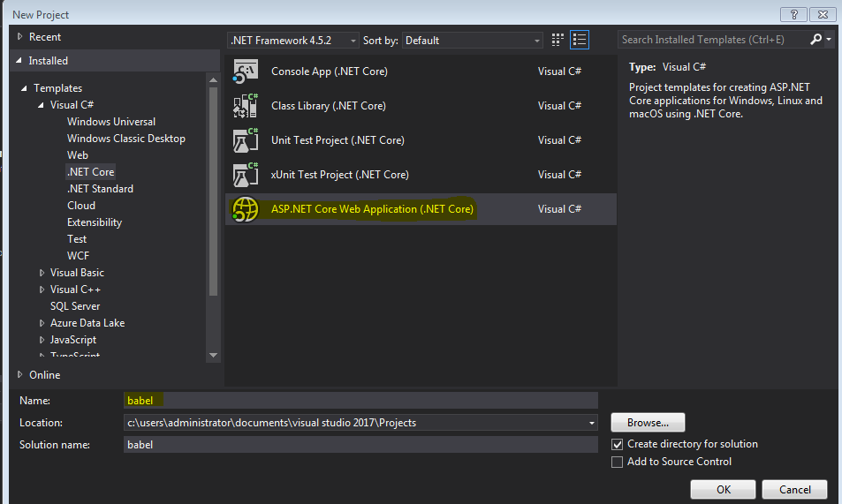Focus the Search Installed Templates box
Viewport: 842px width, 504px height.
tap(713, 39)
